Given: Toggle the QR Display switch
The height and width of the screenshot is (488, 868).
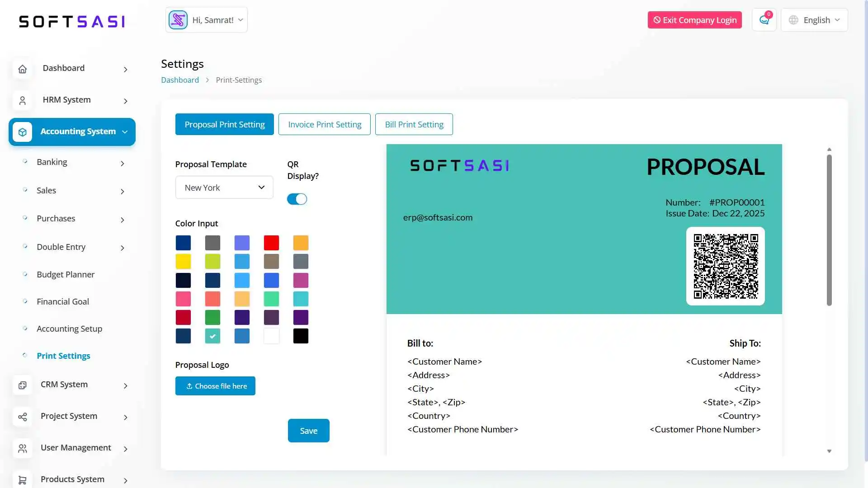Looking at the screenshot, I should [297, 199].
